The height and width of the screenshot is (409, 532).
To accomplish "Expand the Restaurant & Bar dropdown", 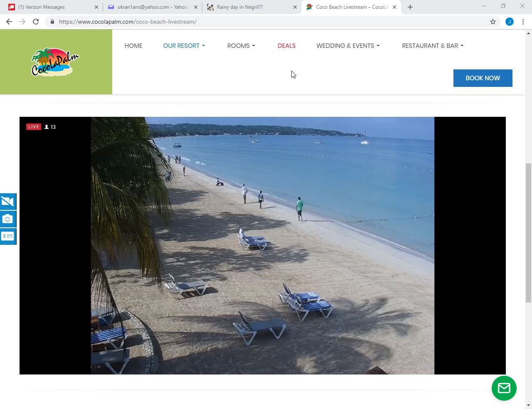I will 432,46.
